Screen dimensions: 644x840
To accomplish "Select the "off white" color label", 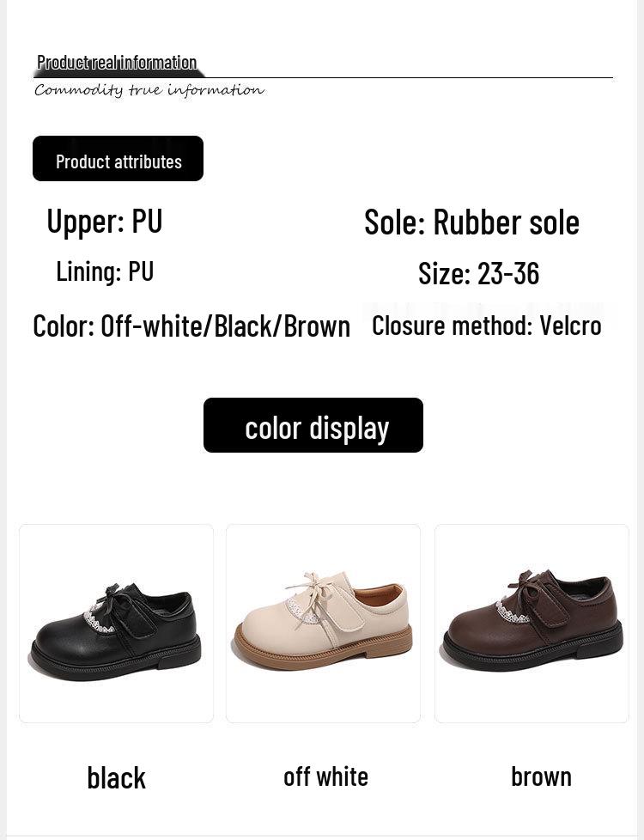I will (x=325, y=776).
